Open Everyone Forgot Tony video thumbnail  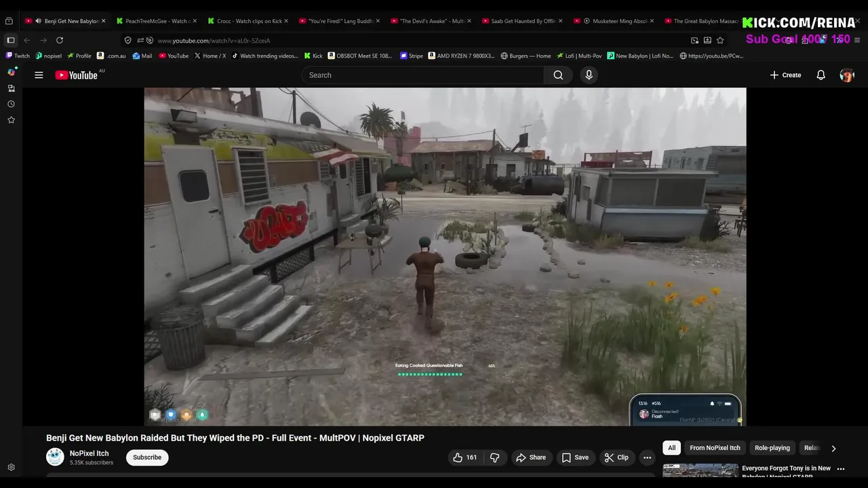[x=701, y=470]
